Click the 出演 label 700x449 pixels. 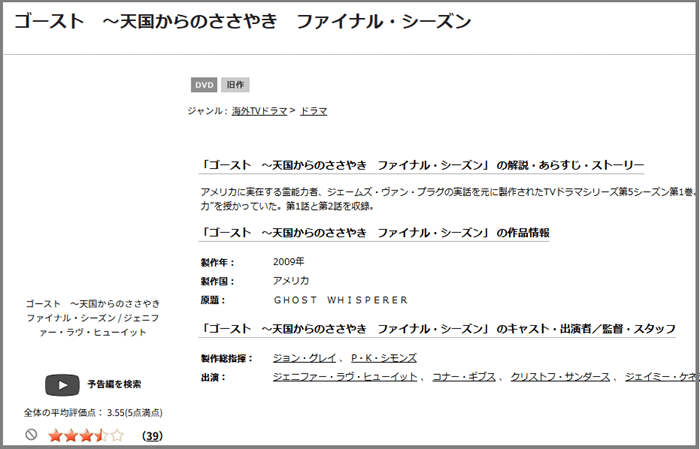213,378
